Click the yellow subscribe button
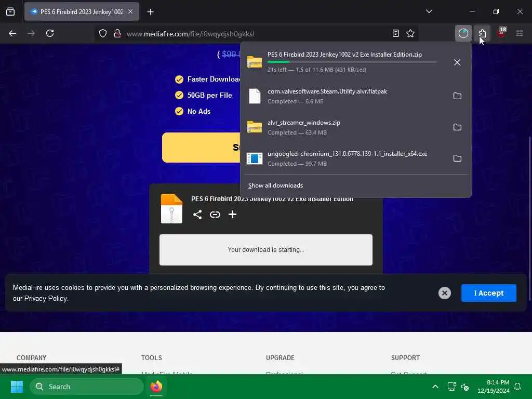Image resolution: width=532 pixels, height=399 pixels. coord(201,147)
